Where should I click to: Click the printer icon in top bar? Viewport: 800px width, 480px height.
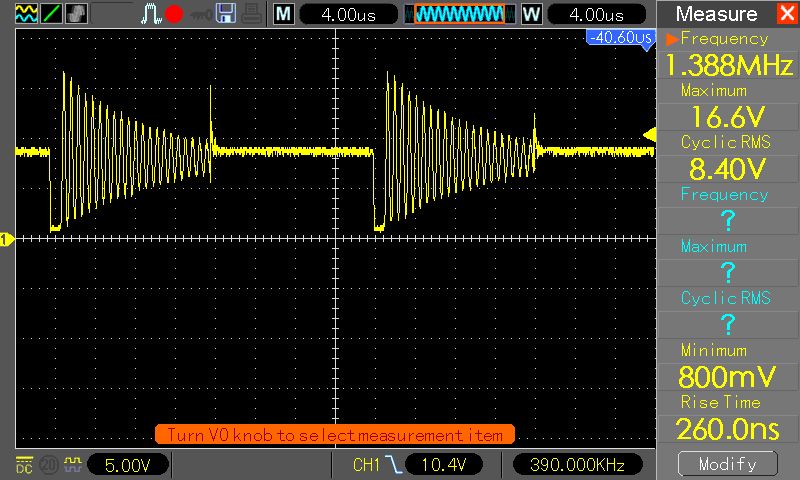point(253,14)
